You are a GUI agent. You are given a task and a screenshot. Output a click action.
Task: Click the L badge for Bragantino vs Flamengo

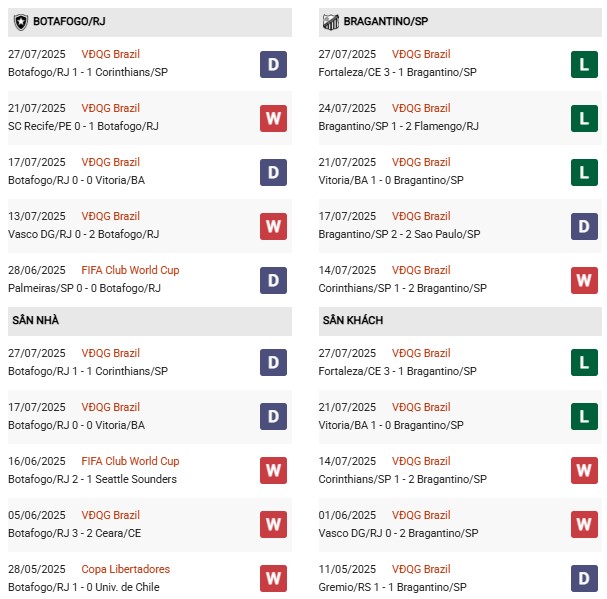tap(584, 118)
